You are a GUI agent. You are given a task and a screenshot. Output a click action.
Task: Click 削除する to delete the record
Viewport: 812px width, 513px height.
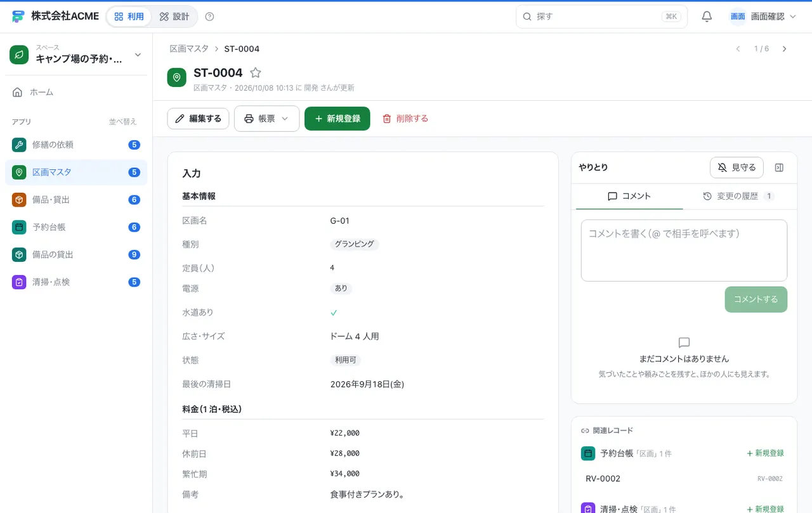(x=405, y=119)
